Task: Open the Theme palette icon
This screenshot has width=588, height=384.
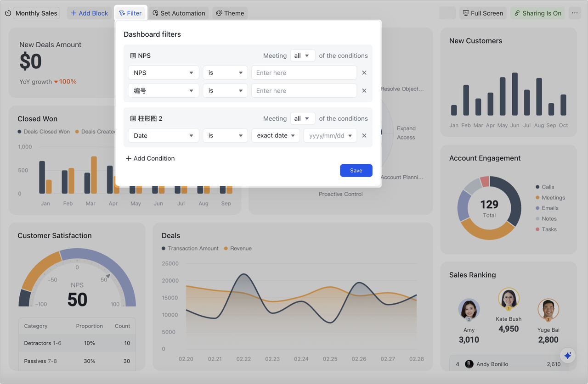Action: (219, 13)
